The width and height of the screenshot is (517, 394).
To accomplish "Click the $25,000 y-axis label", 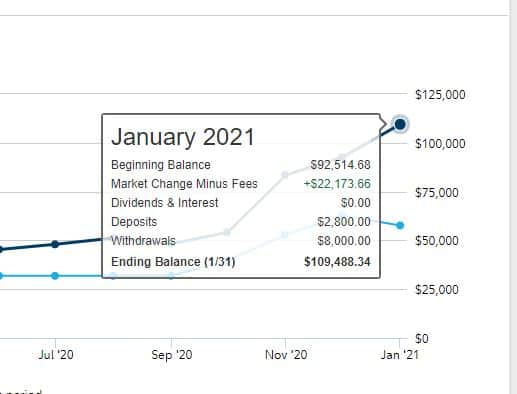I will (x=437, y=290).
